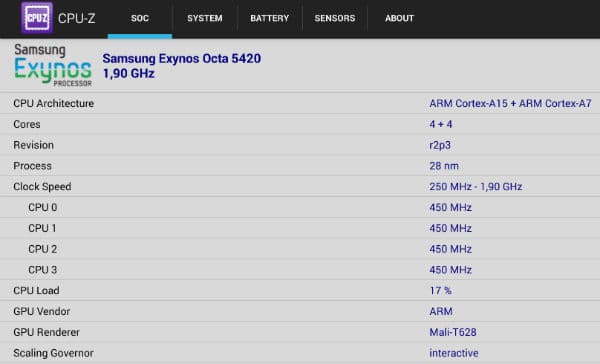Click the Mali-T628 renderer value

pyautogui.click(x=453, y=332)
